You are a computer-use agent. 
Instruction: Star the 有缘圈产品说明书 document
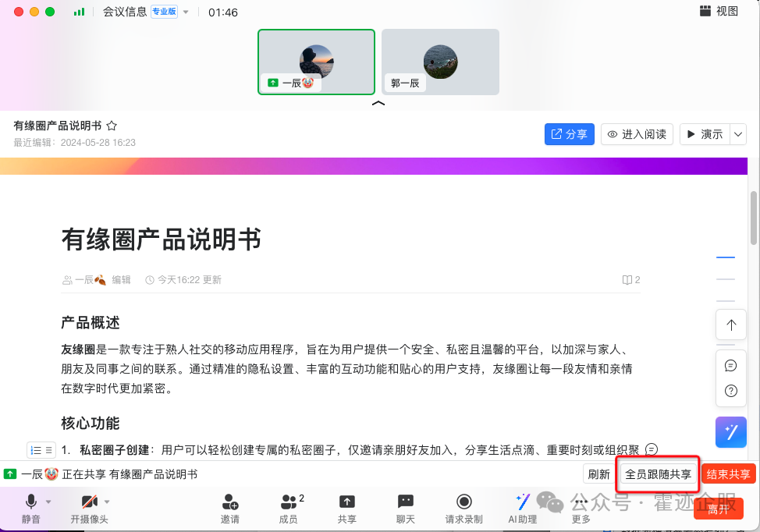[x=112, y=126]
